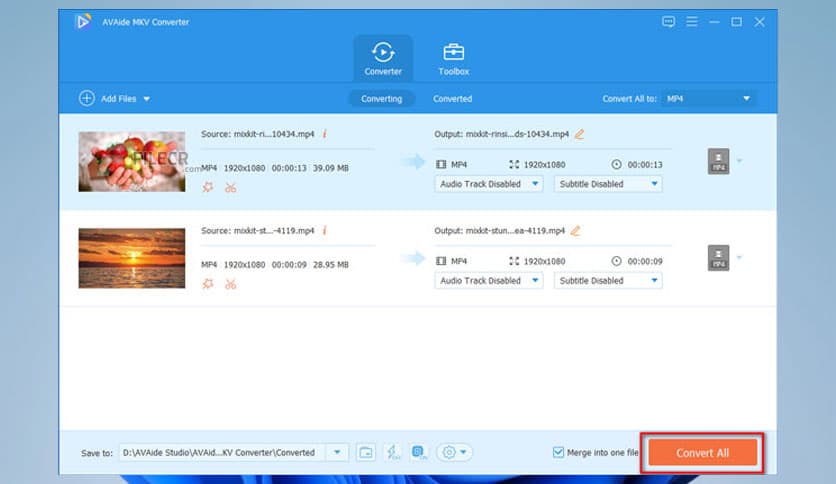This screenshot has width=836, height=484.
Task: Open Subtitle dropdown for 4119.mp4
Action: coord(608,280)
